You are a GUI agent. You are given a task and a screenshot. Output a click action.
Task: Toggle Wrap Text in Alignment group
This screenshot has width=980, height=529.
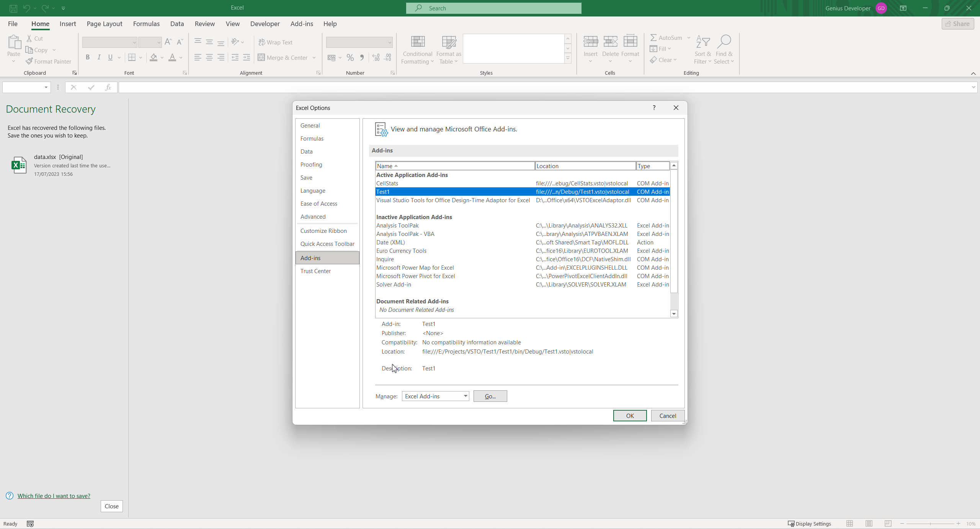276,42
